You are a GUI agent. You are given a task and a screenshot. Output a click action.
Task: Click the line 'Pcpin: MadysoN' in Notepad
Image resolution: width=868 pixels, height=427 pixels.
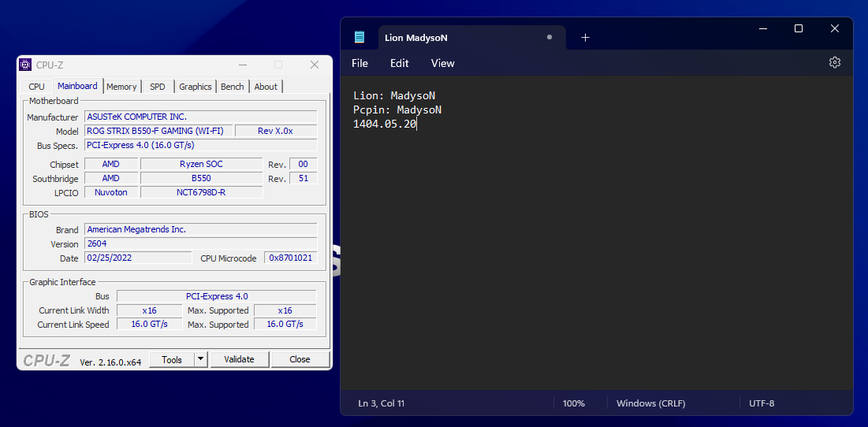click(x=397, y=110)
